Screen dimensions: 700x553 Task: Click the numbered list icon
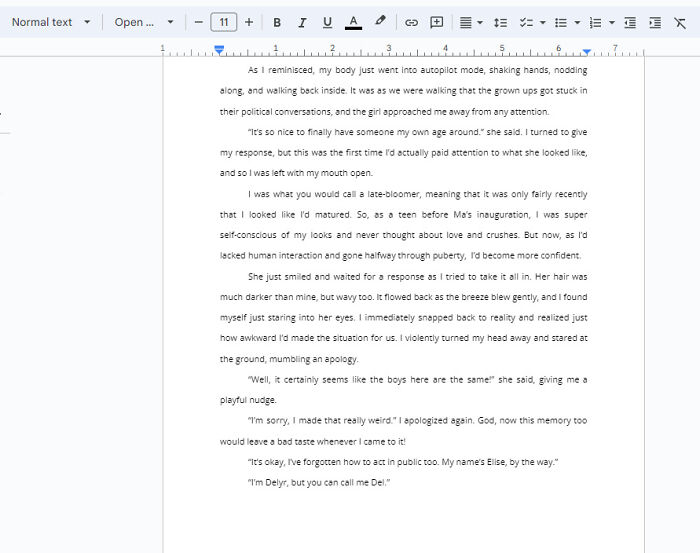click(595, 22)
